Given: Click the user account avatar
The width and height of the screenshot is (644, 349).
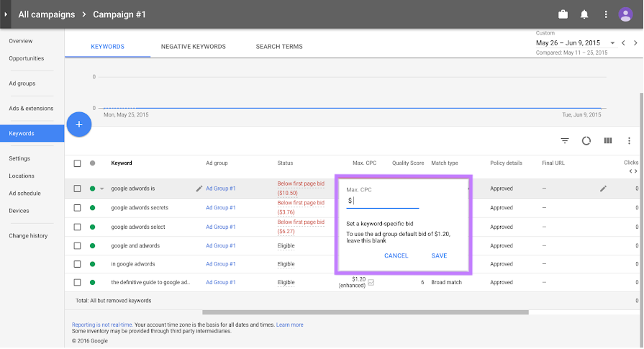Looking at the screenshot, I should (x=625, y=14).
